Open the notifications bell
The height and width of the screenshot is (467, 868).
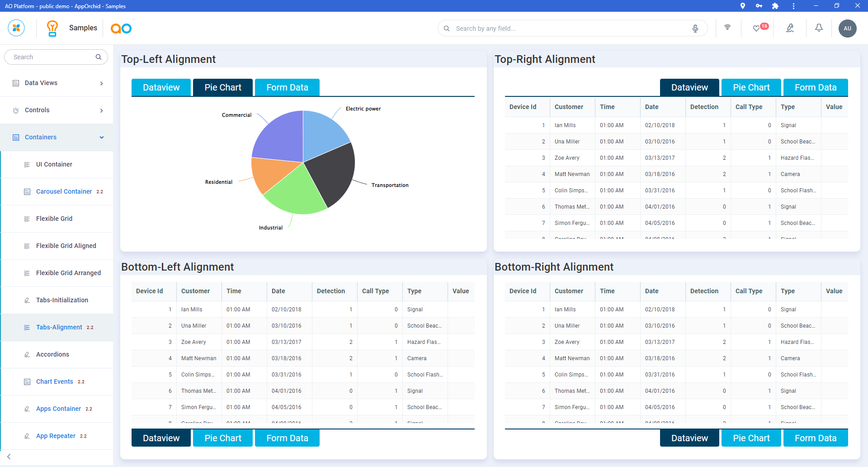[x=819, y=28]
